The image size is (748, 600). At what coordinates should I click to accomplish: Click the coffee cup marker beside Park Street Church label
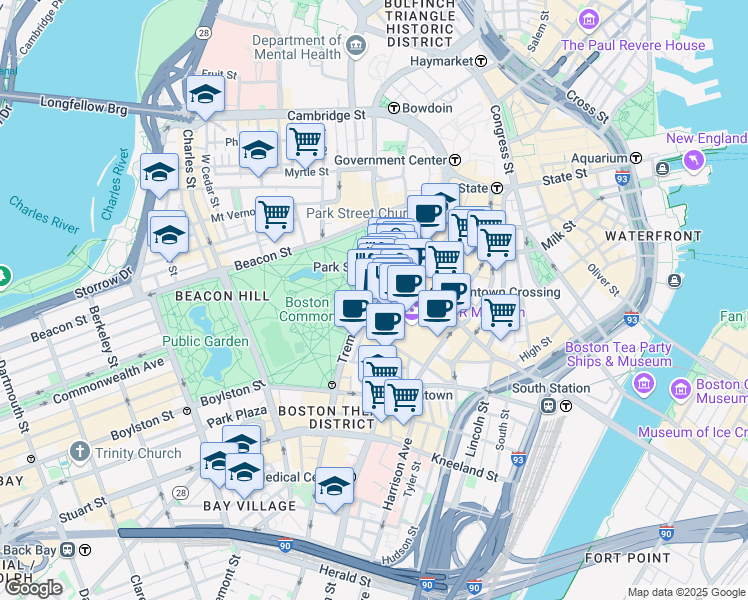coord(426,215)
